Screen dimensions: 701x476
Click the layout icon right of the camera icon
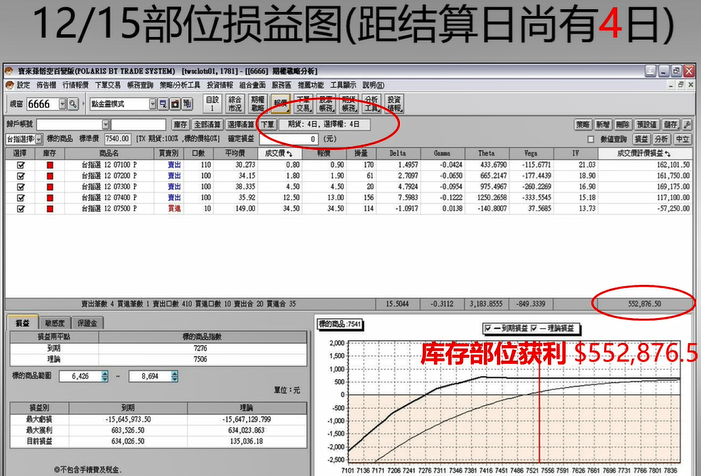[x=187, y=104]
